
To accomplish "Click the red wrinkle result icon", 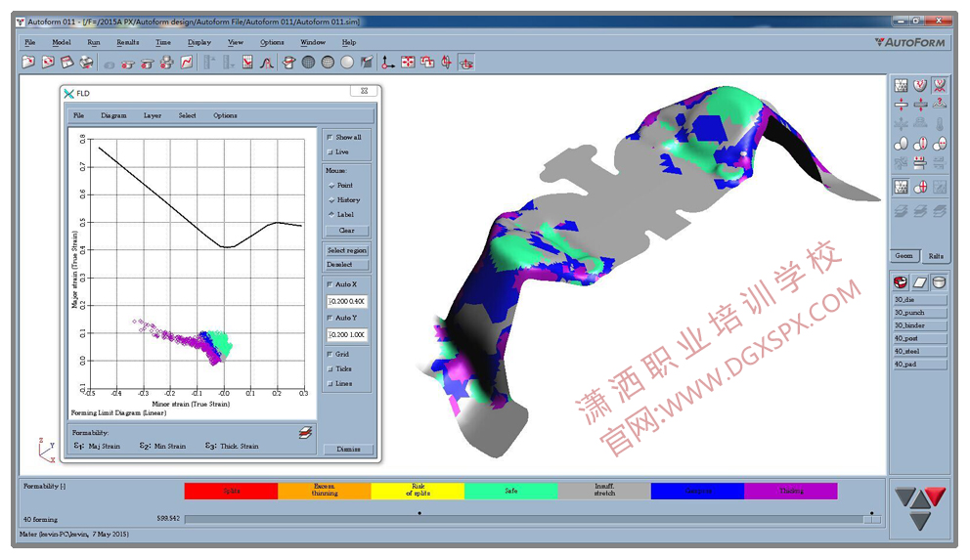I will click(x=940, y=85).
